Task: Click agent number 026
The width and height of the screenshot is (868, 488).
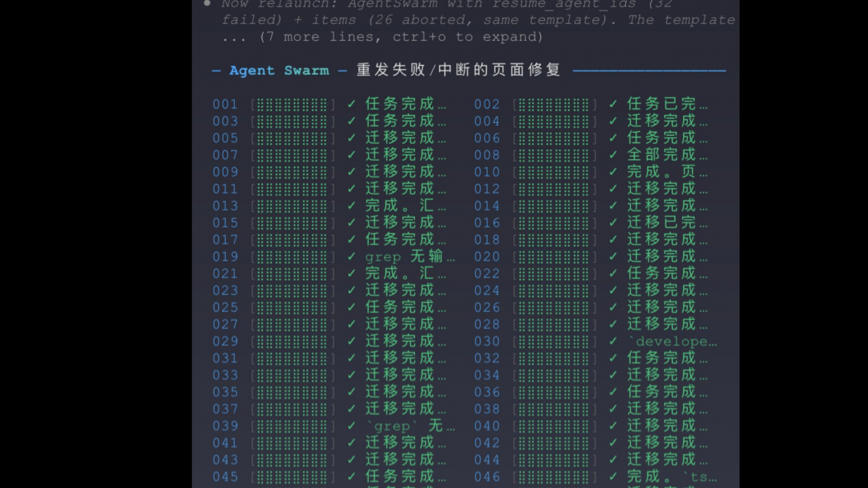Action: coord(487,307)
